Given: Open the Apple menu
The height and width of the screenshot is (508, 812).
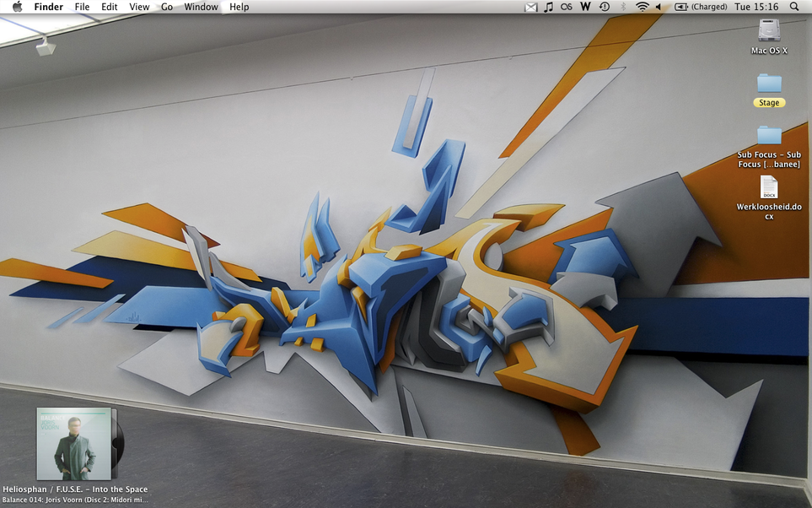Looking at the screenshot, I should click(18, 7).
